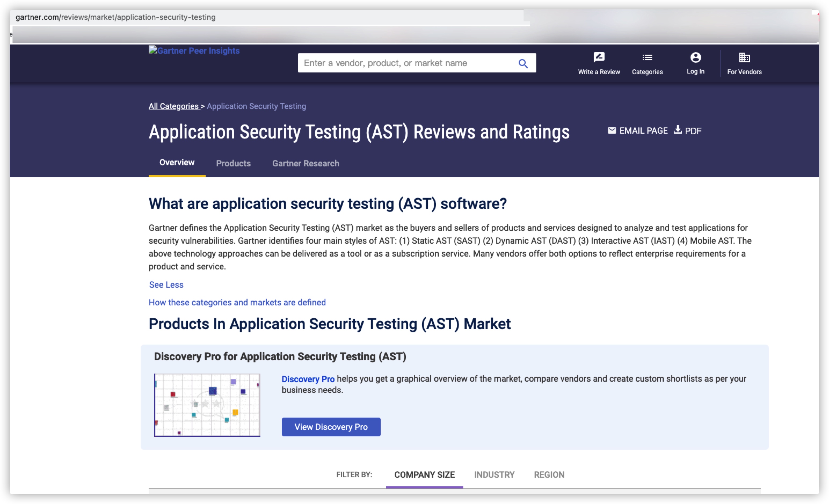Click the View Discovery Pro button

click(331, 427)
